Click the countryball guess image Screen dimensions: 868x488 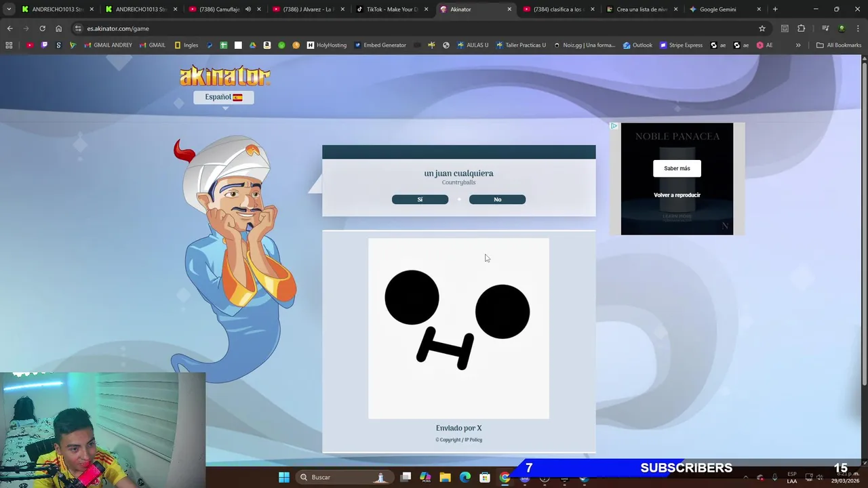(x=458, y=328)
